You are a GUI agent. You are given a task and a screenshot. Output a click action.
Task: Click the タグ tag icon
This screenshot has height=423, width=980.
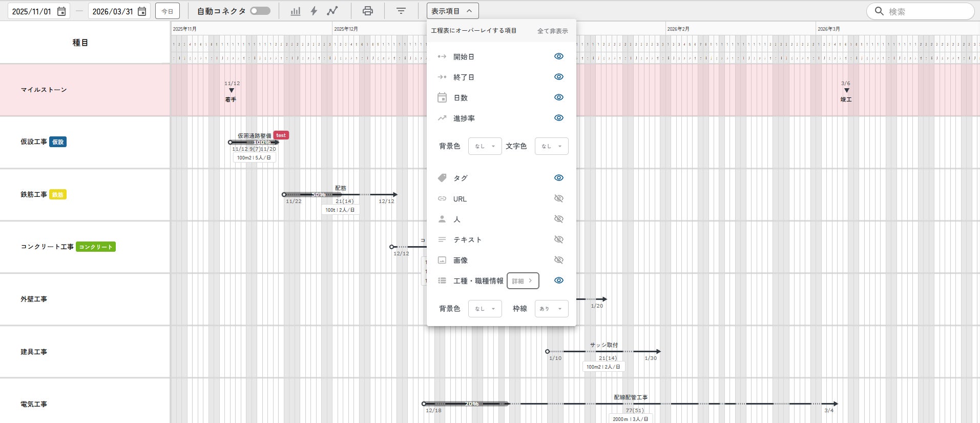(x=442, y=178)
